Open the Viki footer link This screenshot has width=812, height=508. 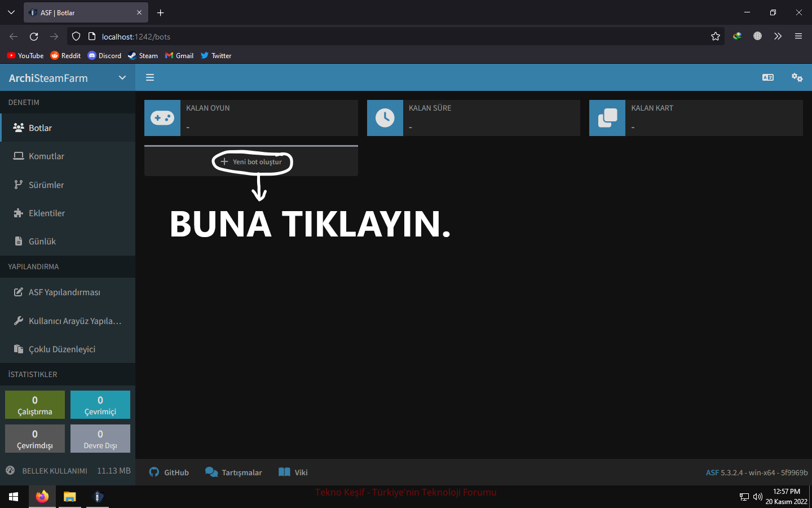pos(293,472)
